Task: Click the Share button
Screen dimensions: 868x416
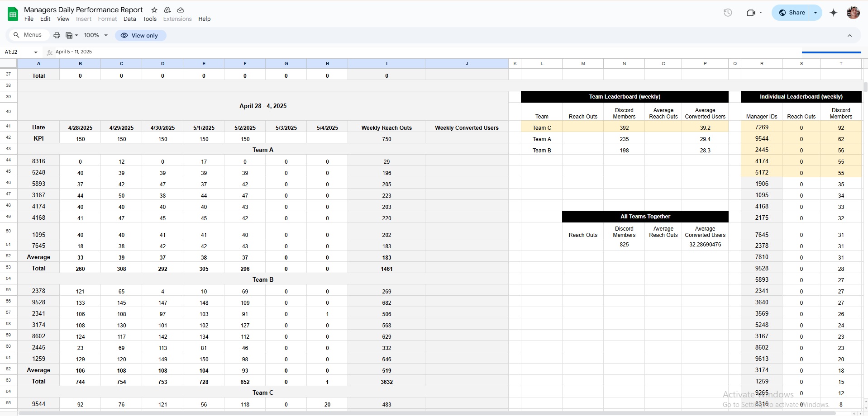Action: pyautogui.click(x=792, y=13)
